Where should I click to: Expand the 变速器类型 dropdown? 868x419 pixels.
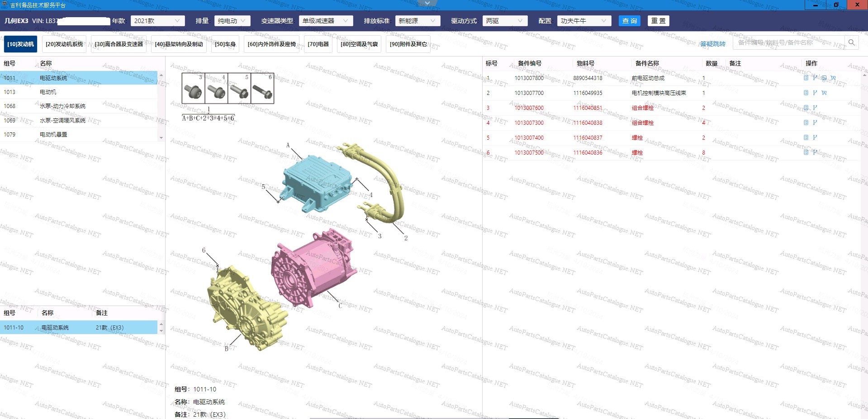326,21
